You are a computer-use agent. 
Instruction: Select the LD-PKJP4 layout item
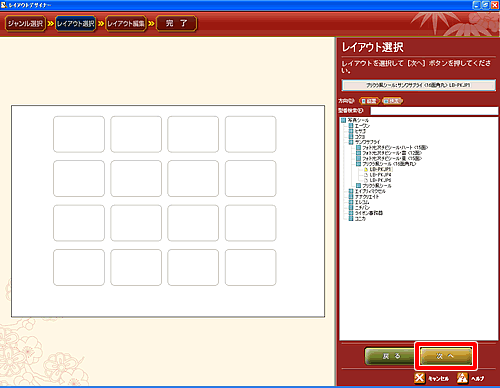[380, 175]
